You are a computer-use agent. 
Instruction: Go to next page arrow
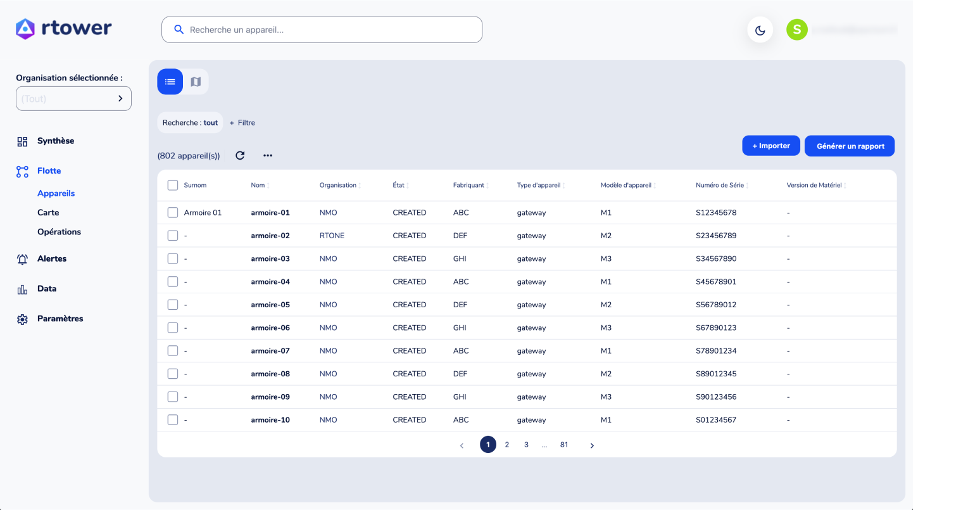(x=592, y=445)
